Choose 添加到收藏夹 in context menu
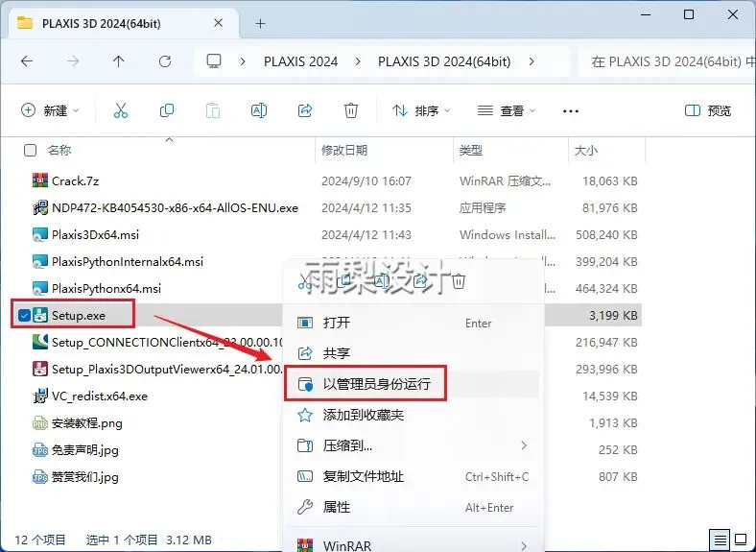This screenshot has height=552, width=756. (413, 415)
